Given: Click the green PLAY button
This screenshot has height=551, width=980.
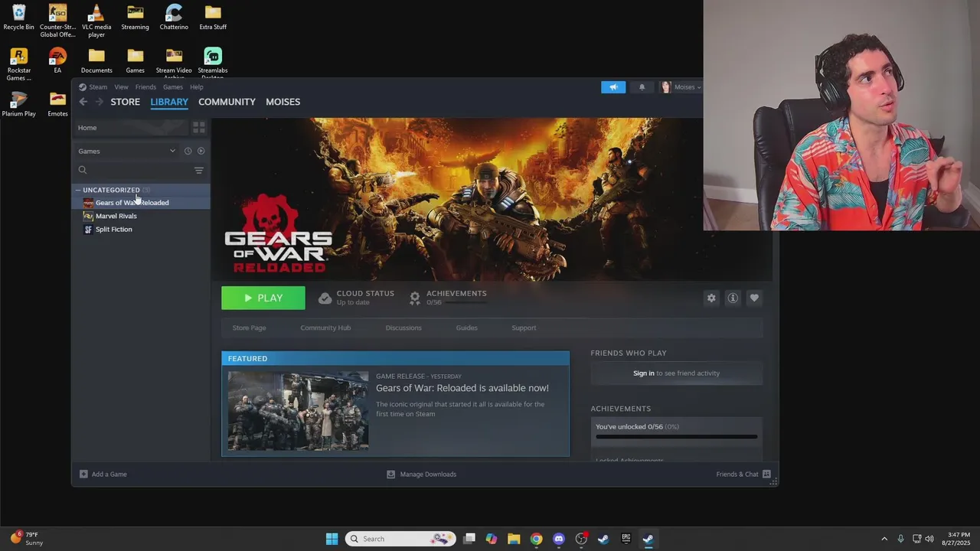Looking at the screenshot, I should [263, 298].
